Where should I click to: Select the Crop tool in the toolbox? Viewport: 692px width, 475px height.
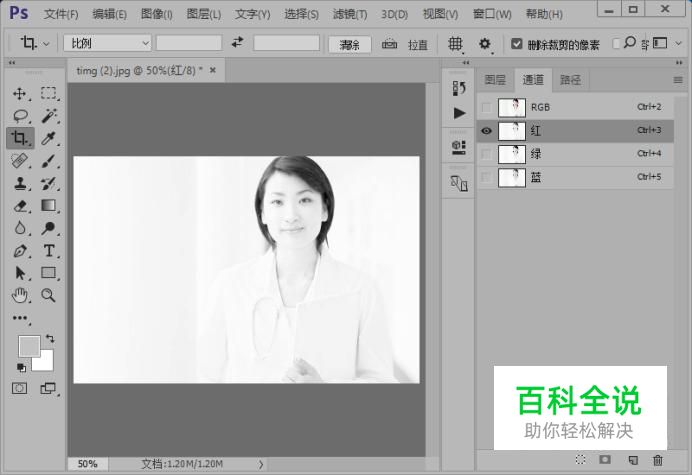[19, 138]
